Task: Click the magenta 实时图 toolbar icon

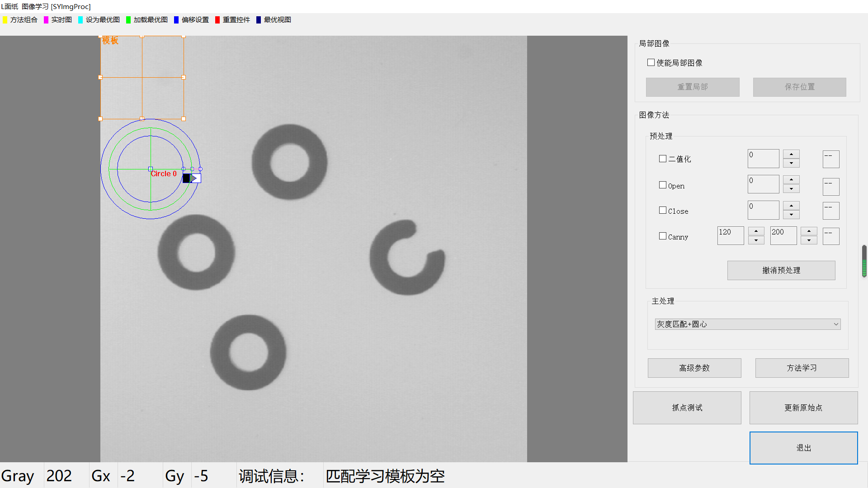Action: pos(46,20)
